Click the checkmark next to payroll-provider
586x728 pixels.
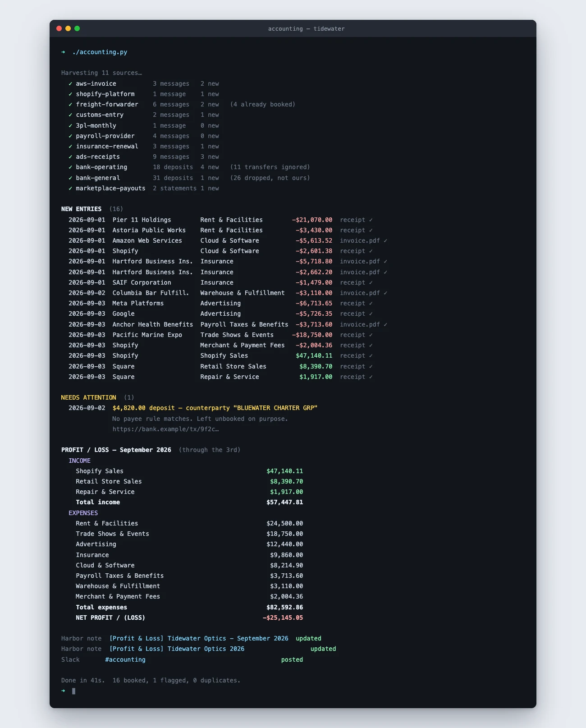70,136
